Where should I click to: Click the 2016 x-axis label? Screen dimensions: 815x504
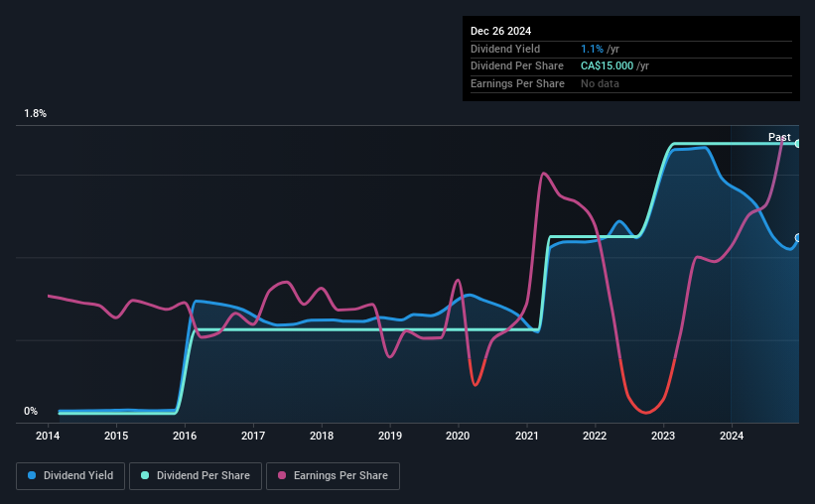point(185,436)
